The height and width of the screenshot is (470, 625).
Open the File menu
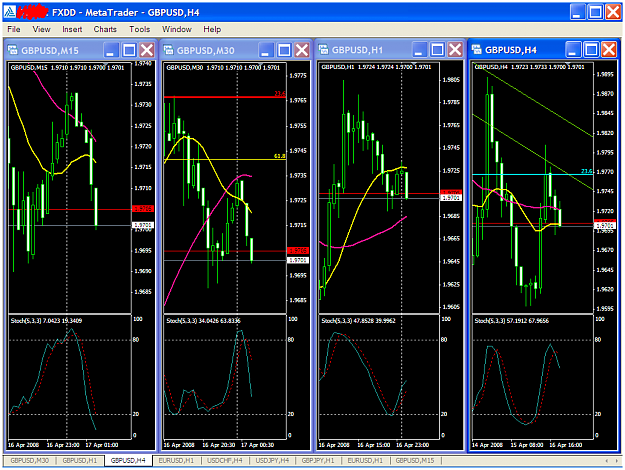click(x=14, y=29)
